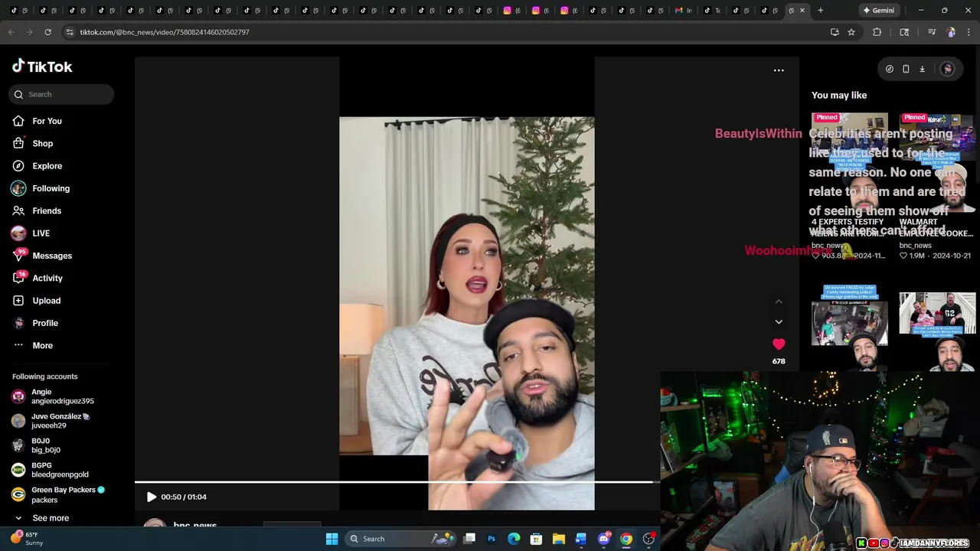Open the Upload page
This screenshot has height=551, width=980.
[x=46, y=301]
